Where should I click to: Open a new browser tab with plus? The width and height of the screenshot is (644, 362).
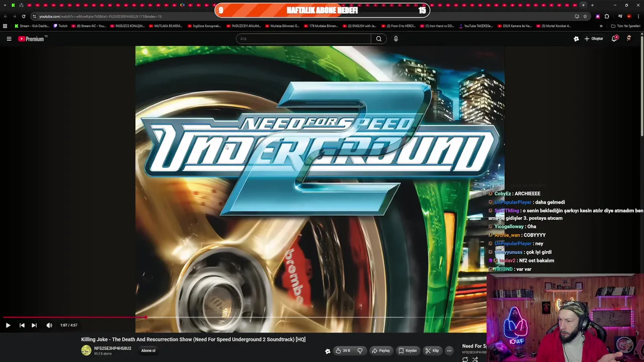click(592, 5)
